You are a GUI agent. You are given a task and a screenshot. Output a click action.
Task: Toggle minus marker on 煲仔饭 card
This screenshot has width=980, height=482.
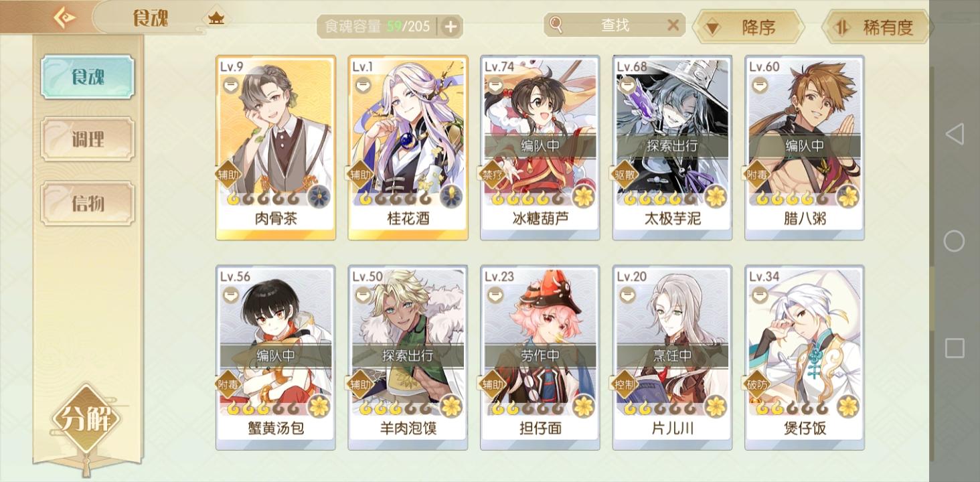[x=759, y=295]
